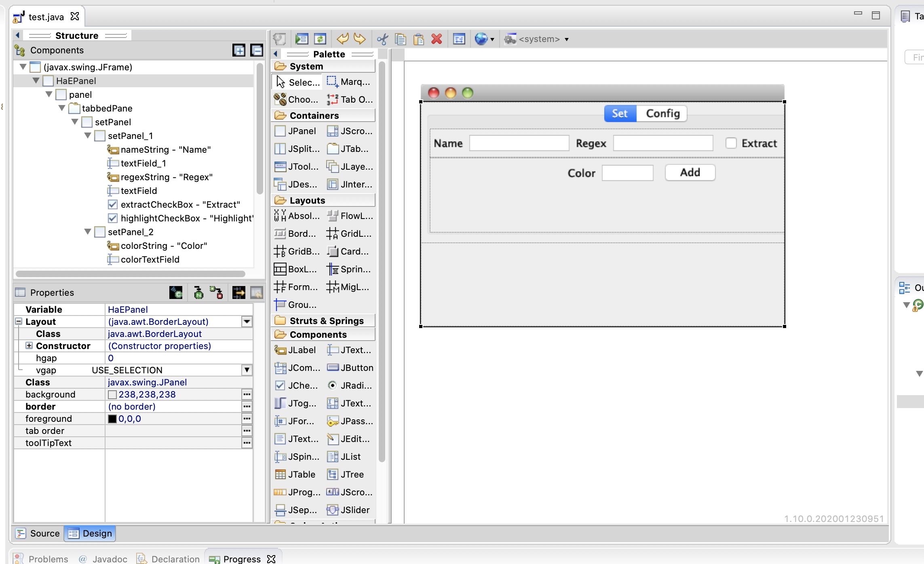Pick the JSlider palette component
Viewport: 924px width, 564px height.
[350, 510]
